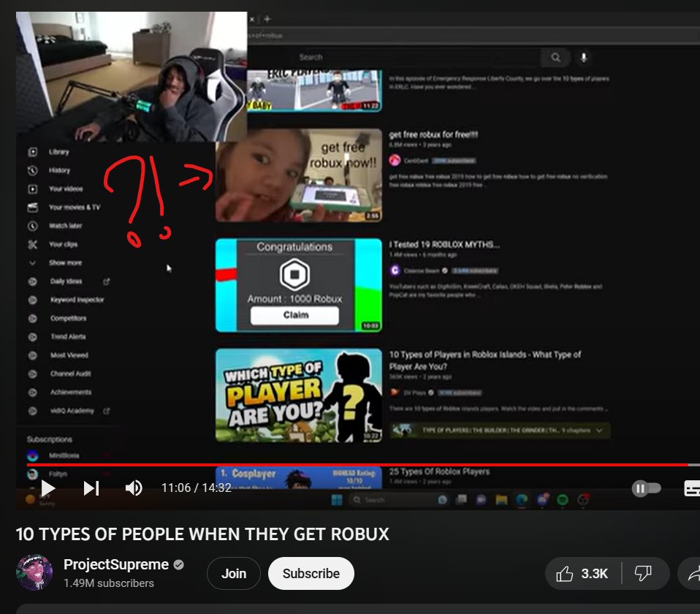Click the Library icon in sidebar
Screen dimensions: 700x614
pyautogui.click(x=33, y=152)
